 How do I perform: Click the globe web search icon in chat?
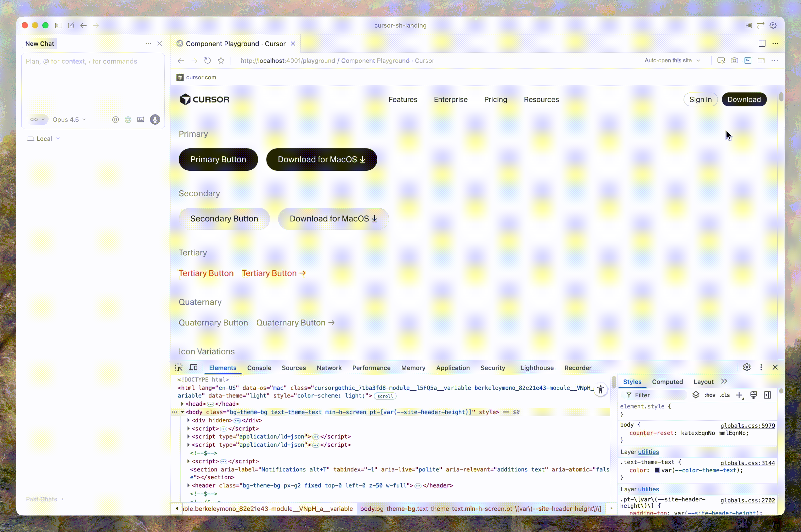(128, 119)
